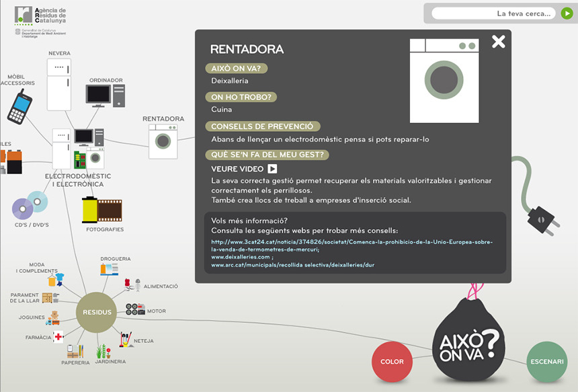
Task: Click the Jardineria plants icon
Action: click(x=104, y=352)
